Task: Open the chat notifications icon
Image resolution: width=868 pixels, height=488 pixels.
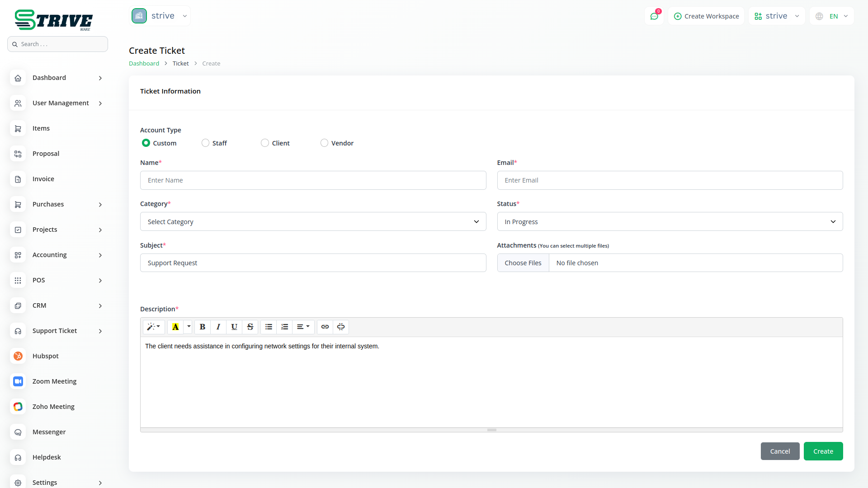Action: coord(654,16)
